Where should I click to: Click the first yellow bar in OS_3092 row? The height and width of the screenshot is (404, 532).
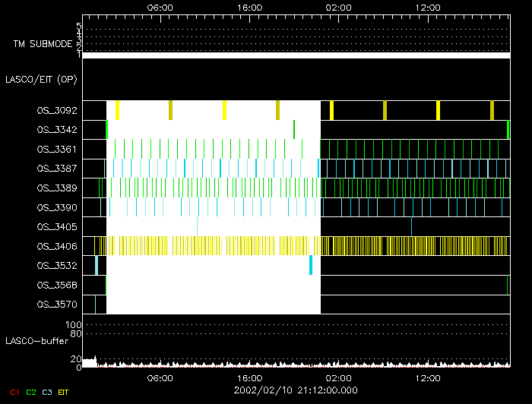coord(117,110)
